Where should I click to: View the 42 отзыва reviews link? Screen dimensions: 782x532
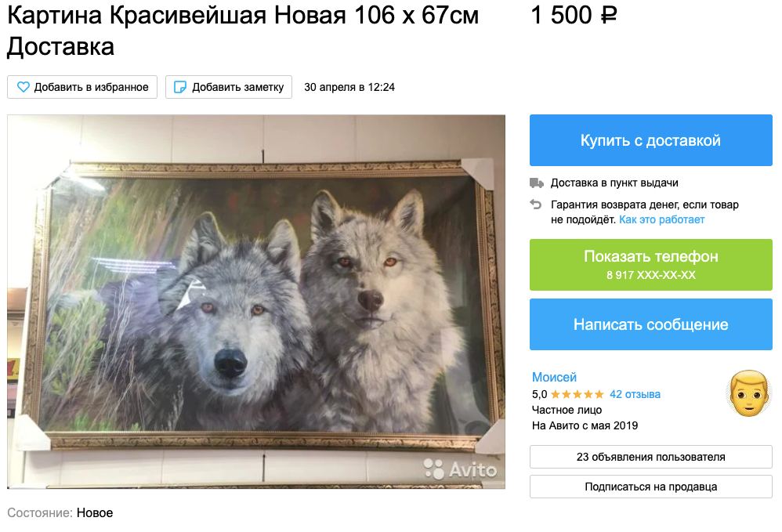(635, 394)
